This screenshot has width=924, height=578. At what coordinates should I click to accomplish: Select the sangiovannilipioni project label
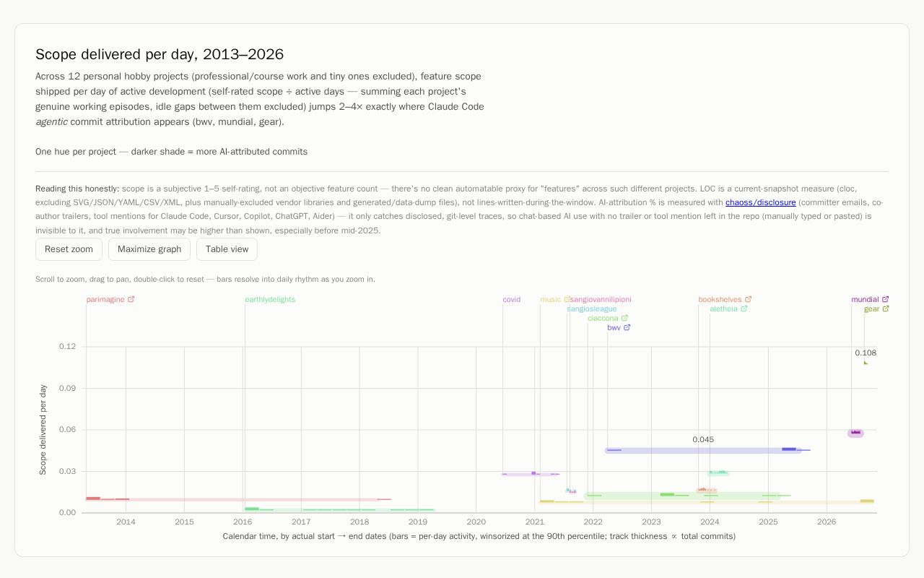(x=601, y=299)
